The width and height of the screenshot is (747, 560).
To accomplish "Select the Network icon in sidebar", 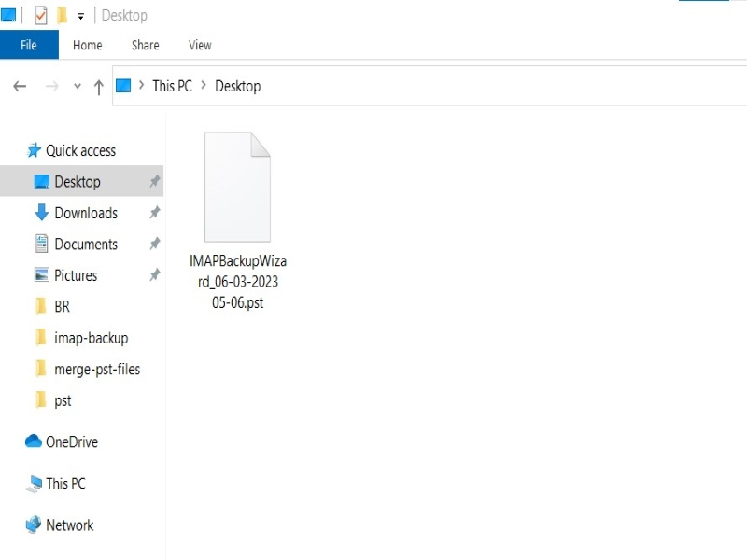I will pos(34,525).
